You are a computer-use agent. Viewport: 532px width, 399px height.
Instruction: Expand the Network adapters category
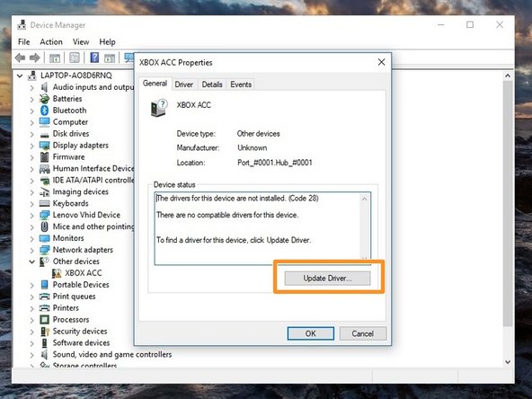coord(31,250)
